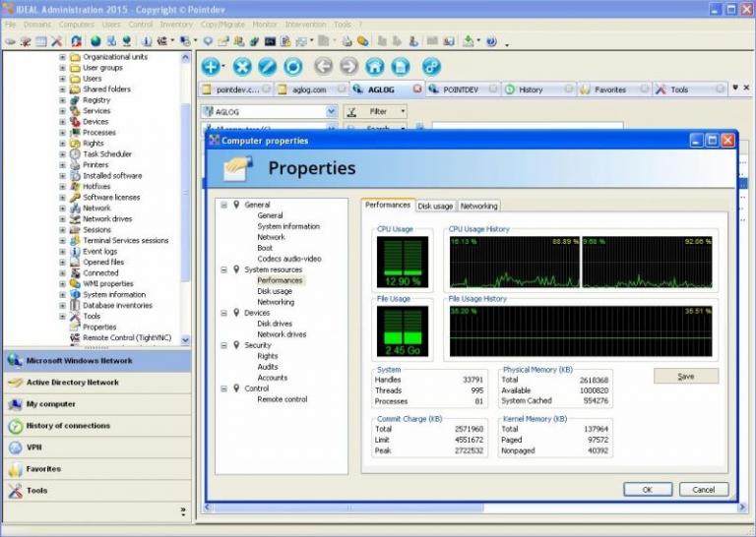Open Task Scheduler in the left tree
The height and width of the screenshot is (537, 756).
coord(106,154)
